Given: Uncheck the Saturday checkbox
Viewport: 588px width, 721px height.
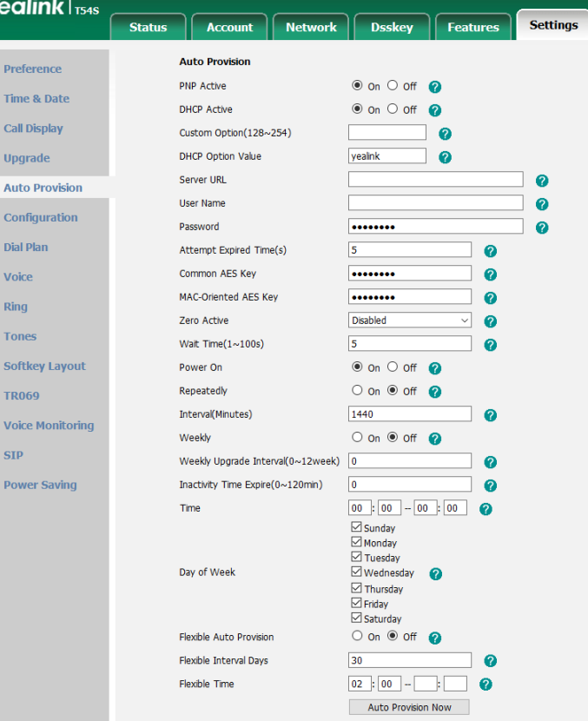Looking at the screenshot, I should pyautogui.click(x=356, y=618).
